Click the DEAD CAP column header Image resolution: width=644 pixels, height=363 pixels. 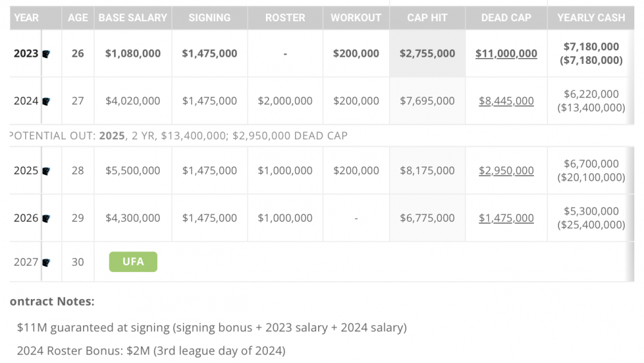point(506,17)
